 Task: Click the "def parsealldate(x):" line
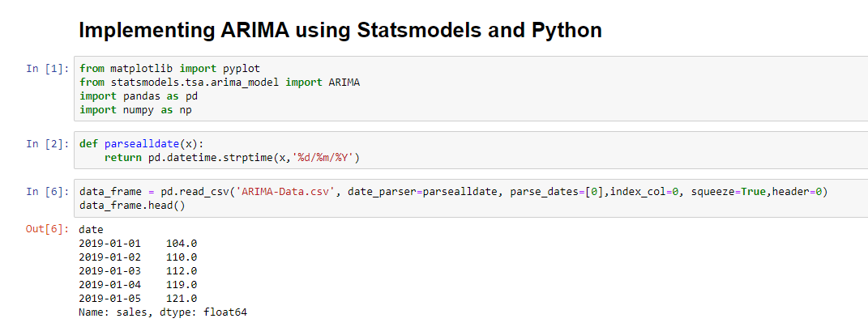142,144
